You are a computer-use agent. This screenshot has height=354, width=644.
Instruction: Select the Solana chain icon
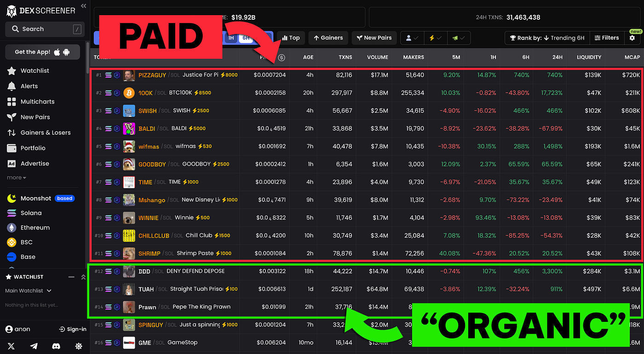click(11, 213)
